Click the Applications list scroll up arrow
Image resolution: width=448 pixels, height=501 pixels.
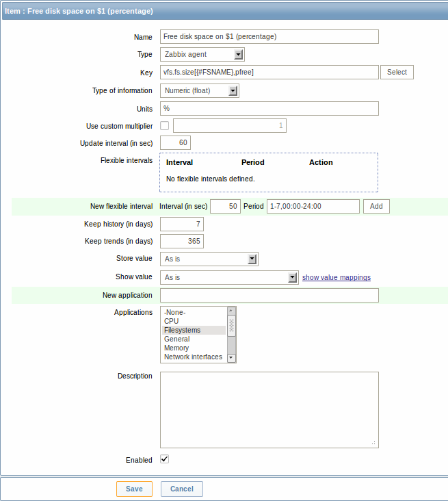(x=231, y=311)
